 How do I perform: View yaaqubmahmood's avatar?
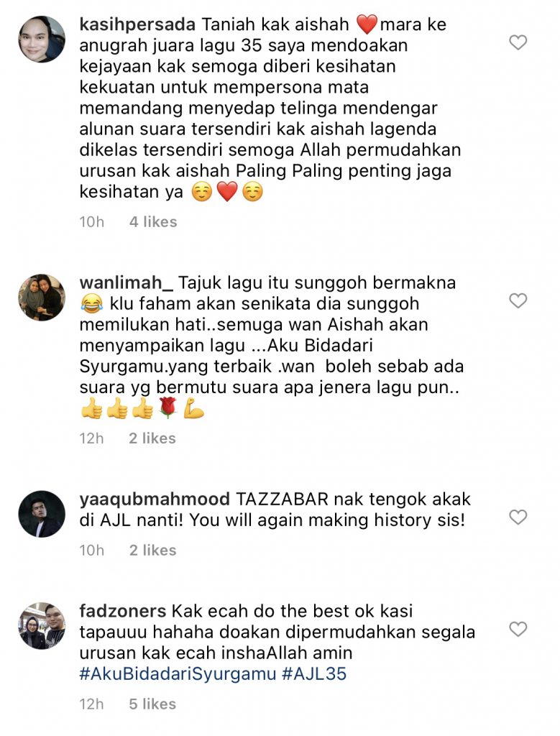pos(42,514)
